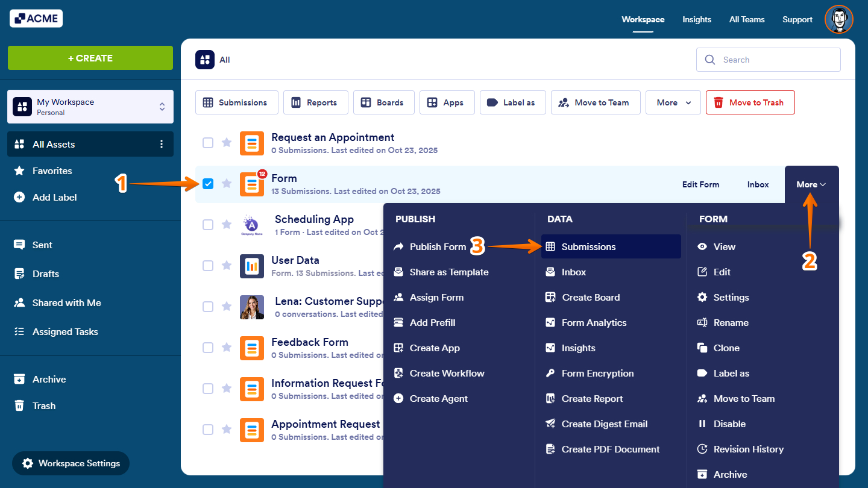The width and height of the screenshot is (868, 488).
Task: Select Submissions in the Data menu
Action: [x=611, y=246]
